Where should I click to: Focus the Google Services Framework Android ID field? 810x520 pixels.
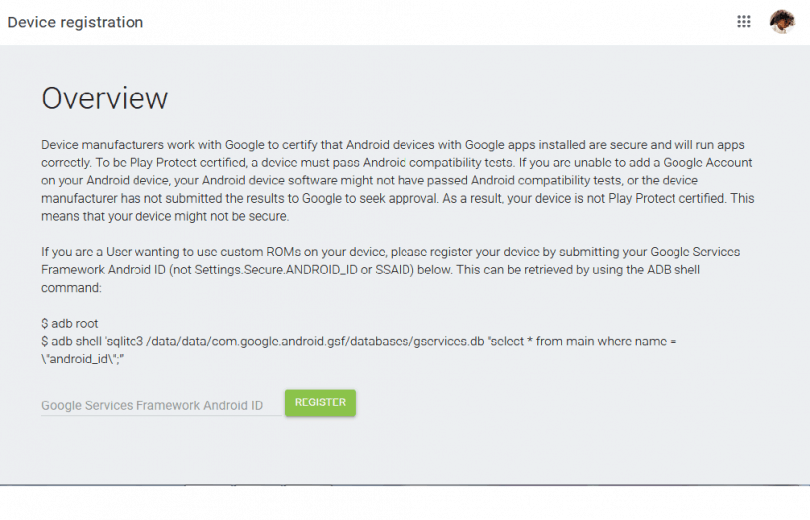coord(160,405)
